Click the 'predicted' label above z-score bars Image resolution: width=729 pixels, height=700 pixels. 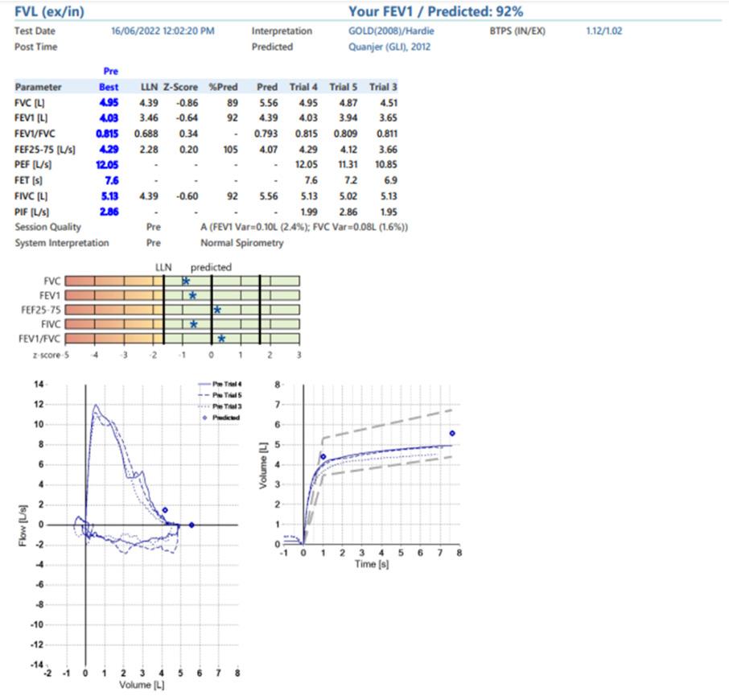coord(211,268)
